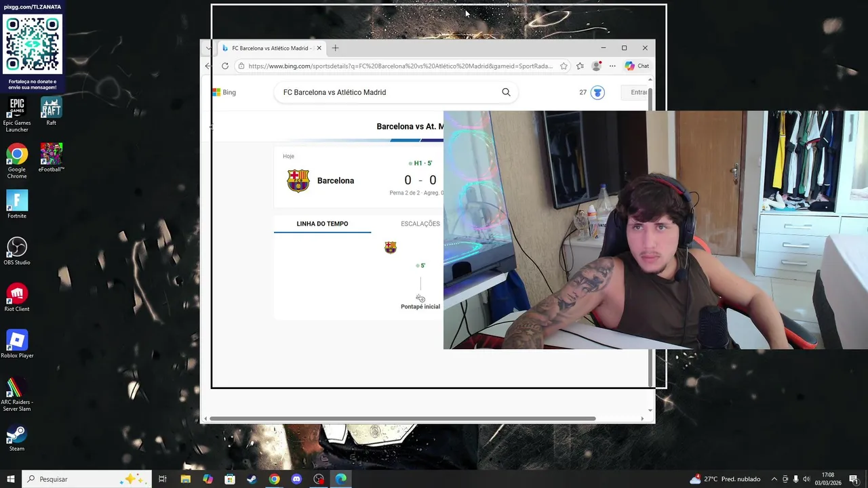This screenshot has height=488, width=868.
Task: Click the Taskbar search box Pesquisar
Action: point(86,479)
